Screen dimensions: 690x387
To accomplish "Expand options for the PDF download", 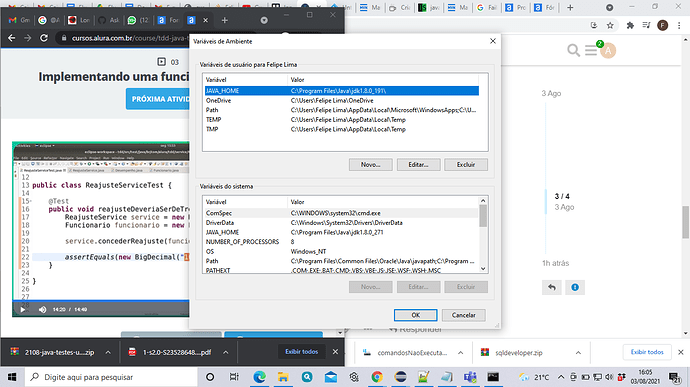I will (x=225, y=352).
